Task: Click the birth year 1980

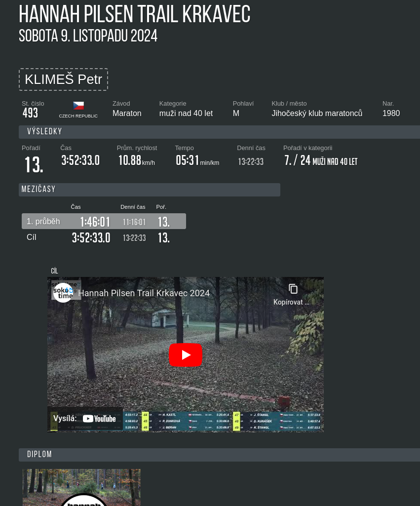Action: point(391,113)
